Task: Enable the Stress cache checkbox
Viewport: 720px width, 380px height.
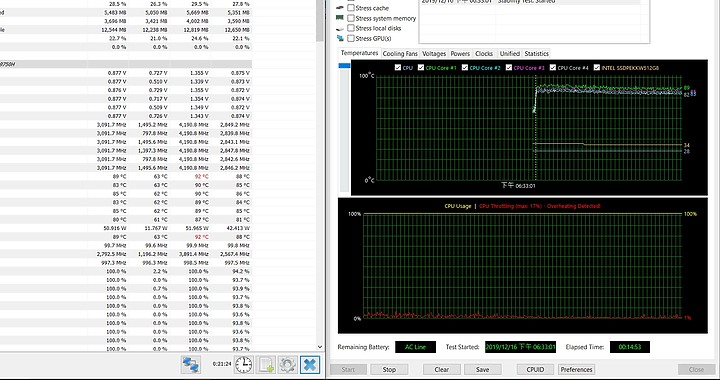Action: (x=351, y=8)
